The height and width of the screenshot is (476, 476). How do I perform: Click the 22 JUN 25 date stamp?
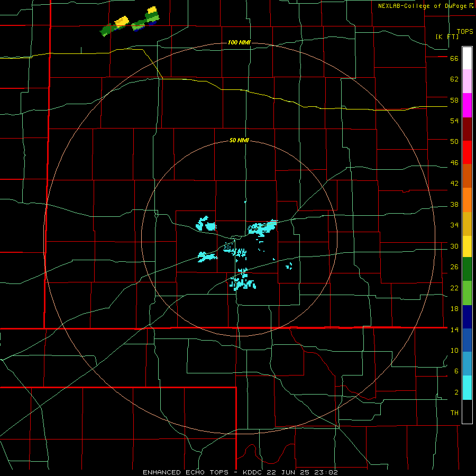[289, 472]
